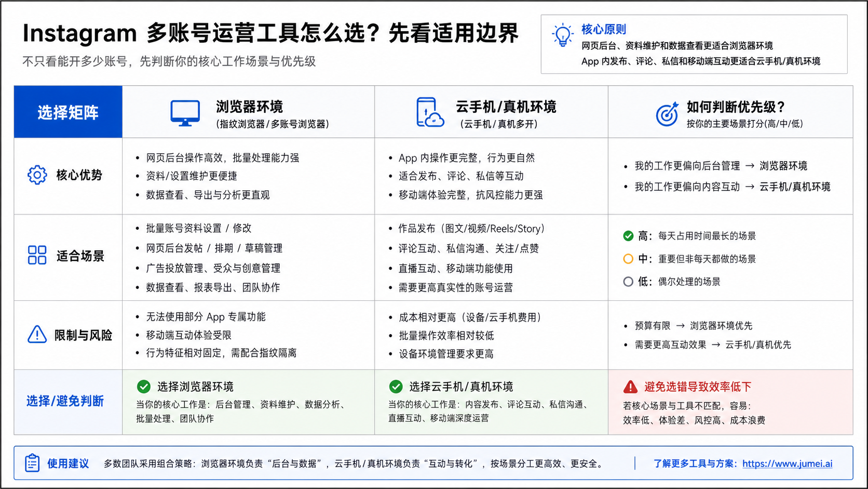Click the bullet 无法使用部分 App 专属功能
Image resolution: width=868 pixels, height=489 pixels.
pos(206,317)
